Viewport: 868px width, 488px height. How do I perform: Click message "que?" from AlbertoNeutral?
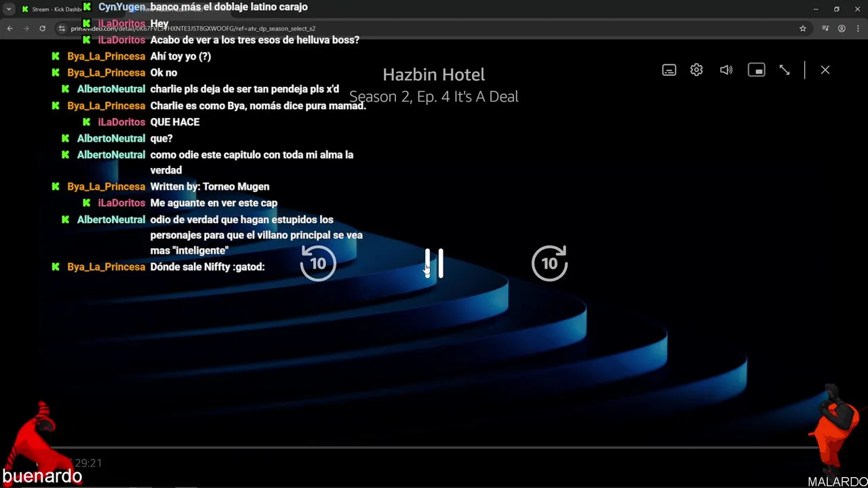161,138
